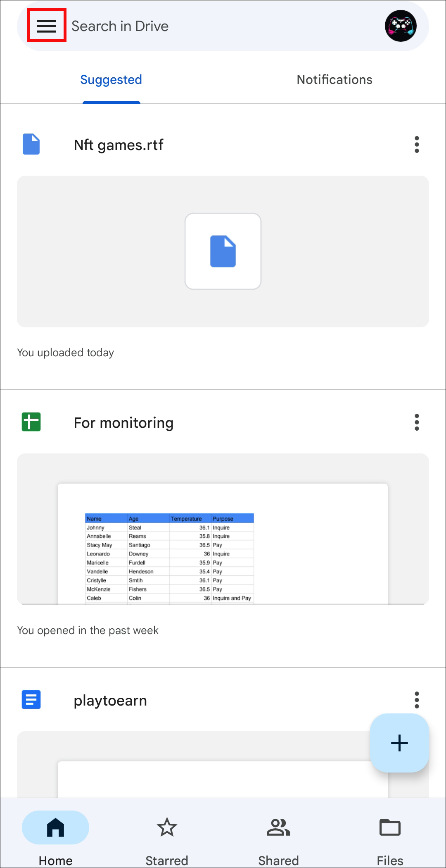Switch to the Notifications tab
The height and width of the screenshot is (868, 446).
334,80
